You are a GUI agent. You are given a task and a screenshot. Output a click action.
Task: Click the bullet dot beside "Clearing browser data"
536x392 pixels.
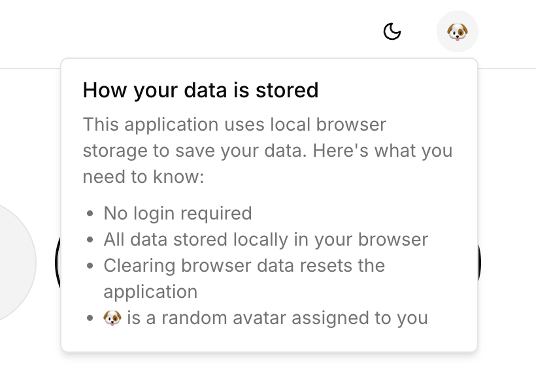pos(90,267)
